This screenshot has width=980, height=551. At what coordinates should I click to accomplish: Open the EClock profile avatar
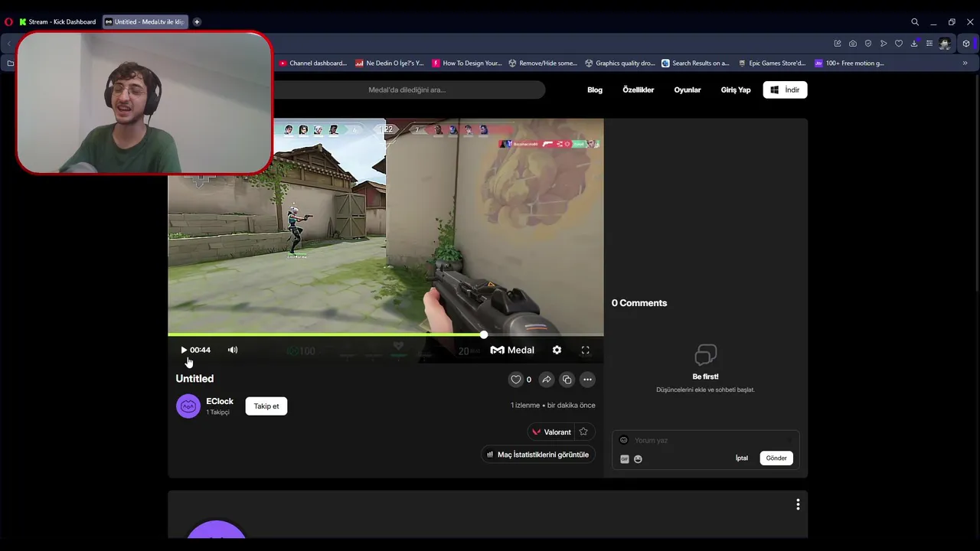(x=188, y=406)
